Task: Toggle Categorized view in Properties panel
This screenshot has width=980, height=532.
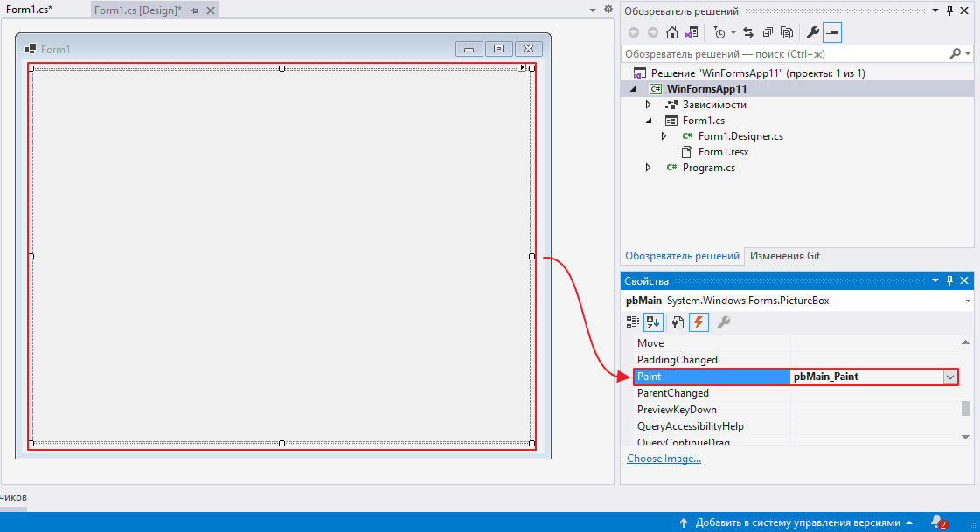Action: tap(633, 322)
